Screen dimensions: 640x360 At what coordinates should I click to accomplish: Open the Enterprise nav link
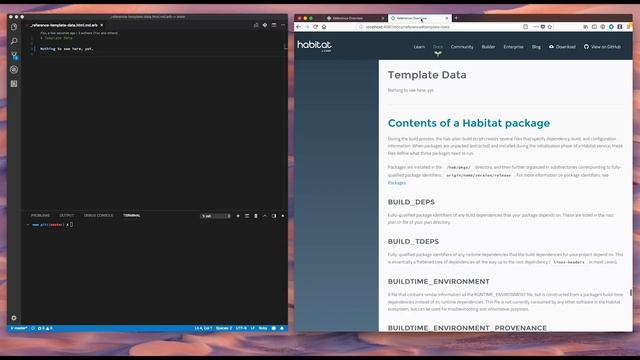coord(513,47)
